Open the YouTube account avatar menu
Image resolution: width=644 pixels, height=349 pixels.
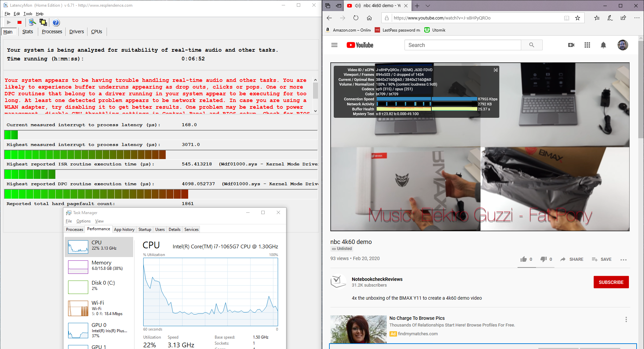point(623,45)
